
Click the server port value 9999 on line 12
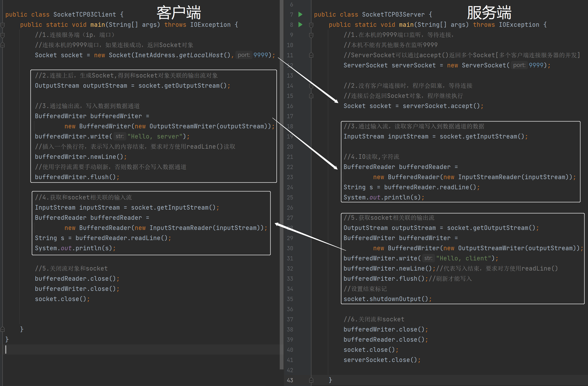click(x=536, y=65)
